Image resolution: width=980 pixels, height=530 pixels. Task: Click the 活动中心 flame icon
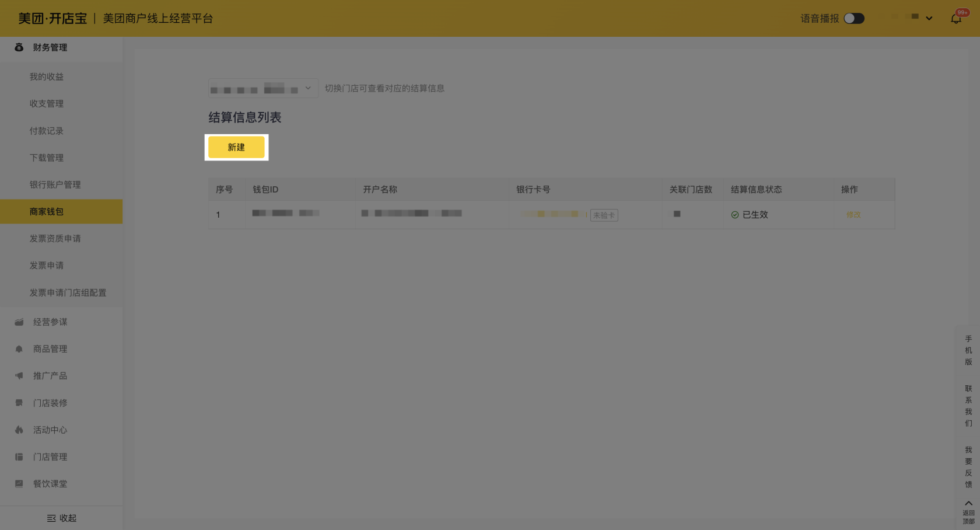pos(19,430)
